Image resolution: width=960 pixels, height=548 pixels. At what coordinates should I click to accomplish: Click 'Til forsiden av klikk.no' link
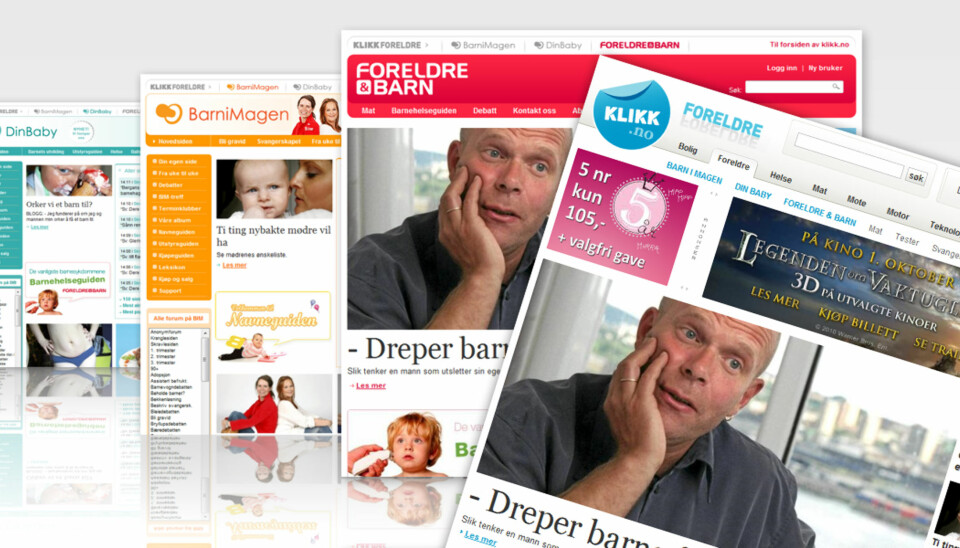[809, 45]
